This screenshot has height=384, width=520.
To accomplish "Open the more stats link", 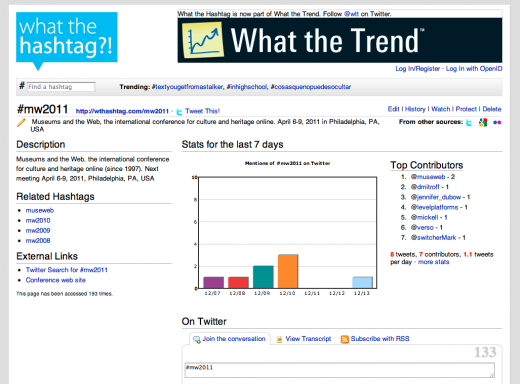I will coord(433,262).
